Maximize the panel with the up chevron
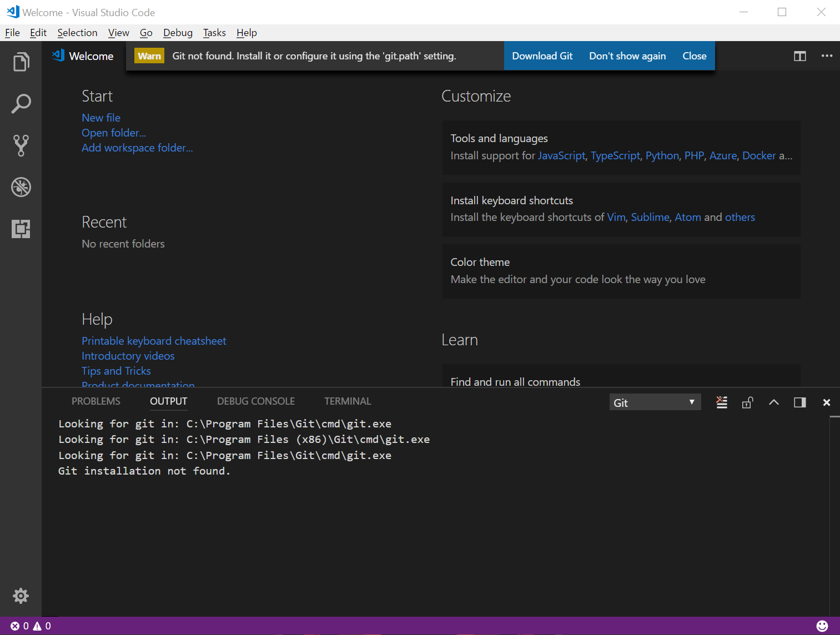The width and height of the screenshot is (840, 635). tap(774, 402)
